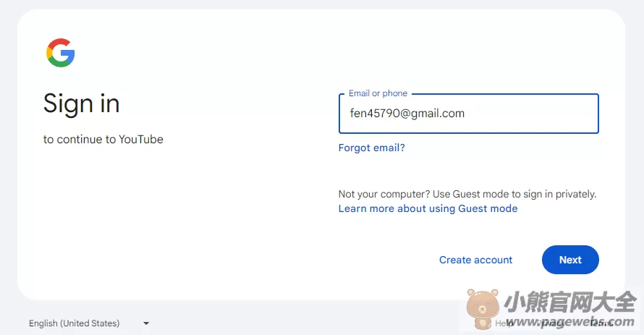
Task: Click the www.pagewebs.com watermark URL
Action: (570, 321)
